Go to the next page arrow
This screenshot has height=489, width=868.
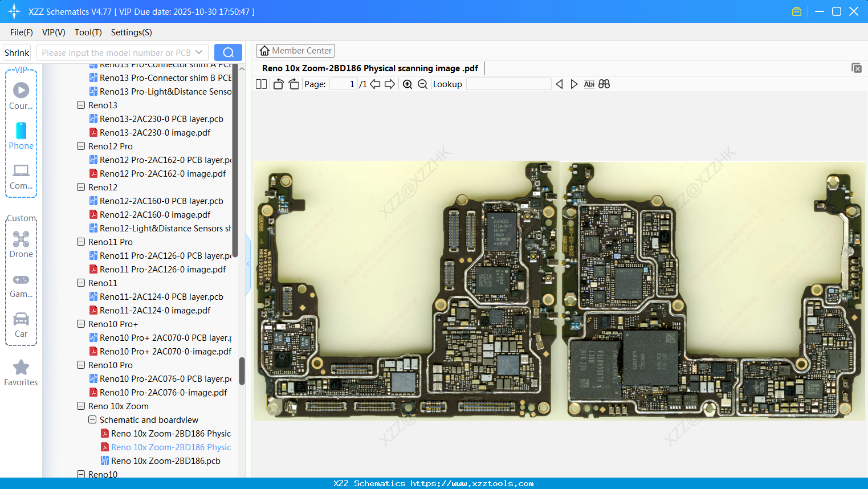(x=390, y=84)
